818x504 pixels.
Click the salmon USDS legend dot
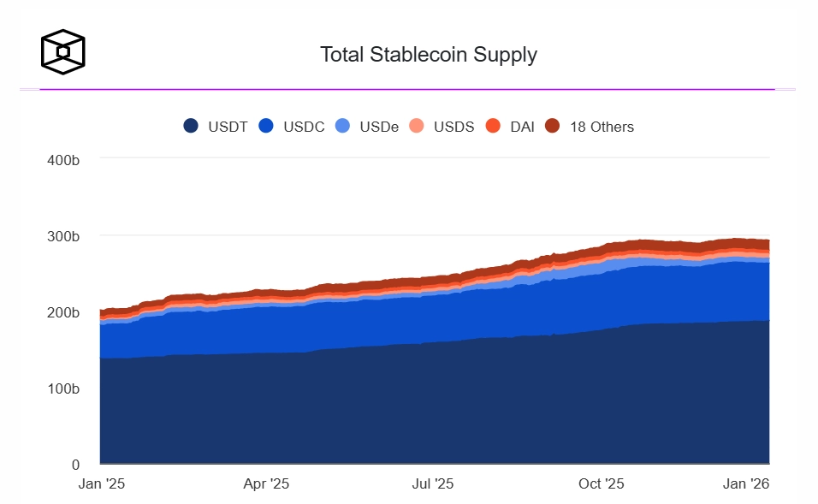coord(417,127)
